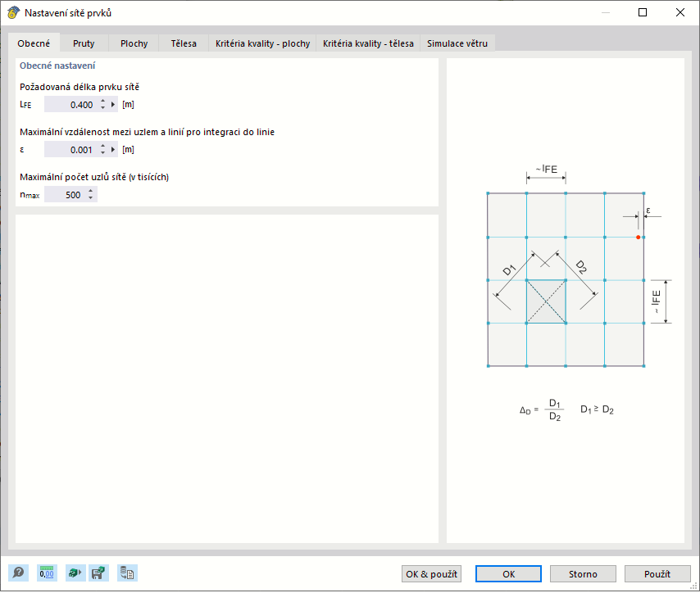
Task: Decrease ε value with the down spinner
Action: [102, 153]
